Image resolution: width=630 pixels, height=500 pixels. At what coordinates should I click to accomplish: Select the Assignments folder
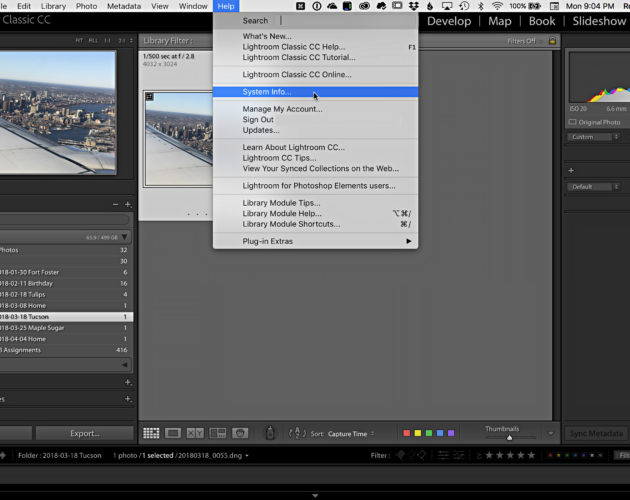tap(64, 350)
